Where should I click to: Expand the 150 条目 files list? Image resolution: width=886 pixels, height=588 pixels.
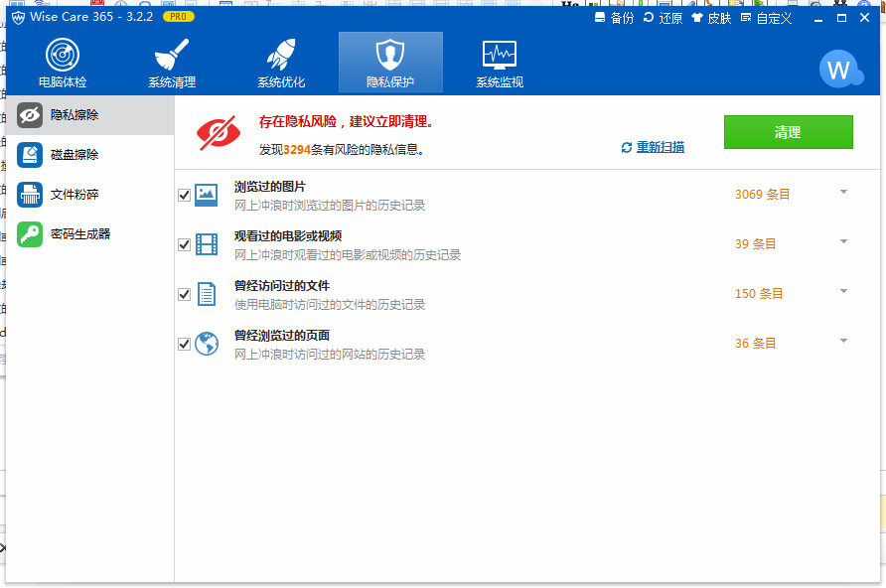pos(843,294)
